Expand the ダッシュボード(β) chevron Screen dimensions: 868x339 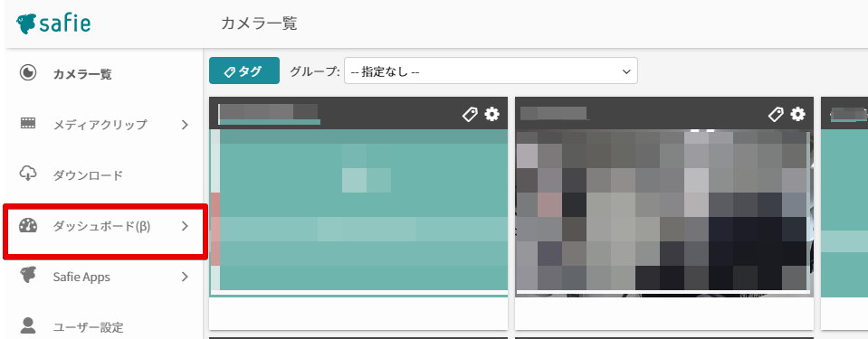pyautogui.click(x=185, y=226)
